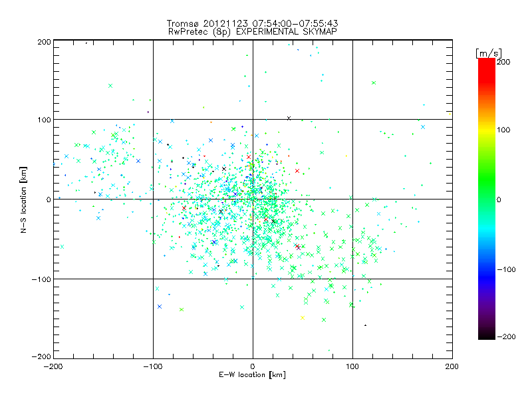The image size is (532, 399).
Task: Click the yellow band near 100 on the colorbar
Action: click(x=487, y=130)
